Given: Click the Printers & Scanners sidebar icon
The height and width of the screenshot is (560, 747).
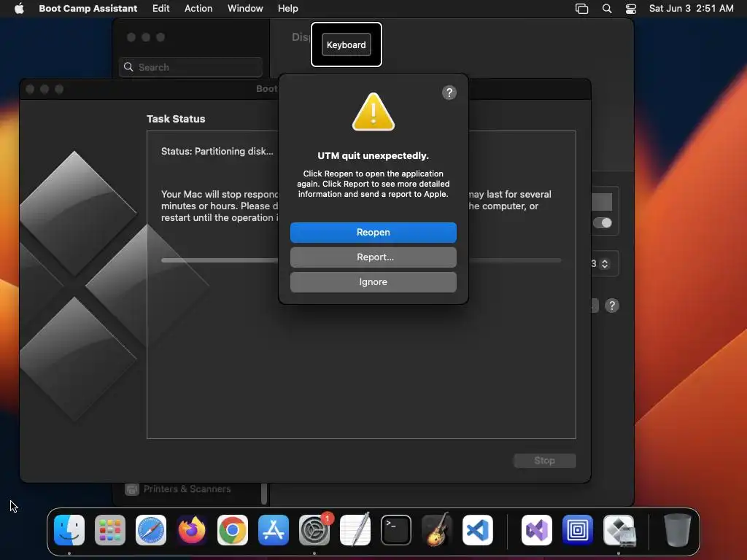Looking at the screenshot, I should click(132, 489).
